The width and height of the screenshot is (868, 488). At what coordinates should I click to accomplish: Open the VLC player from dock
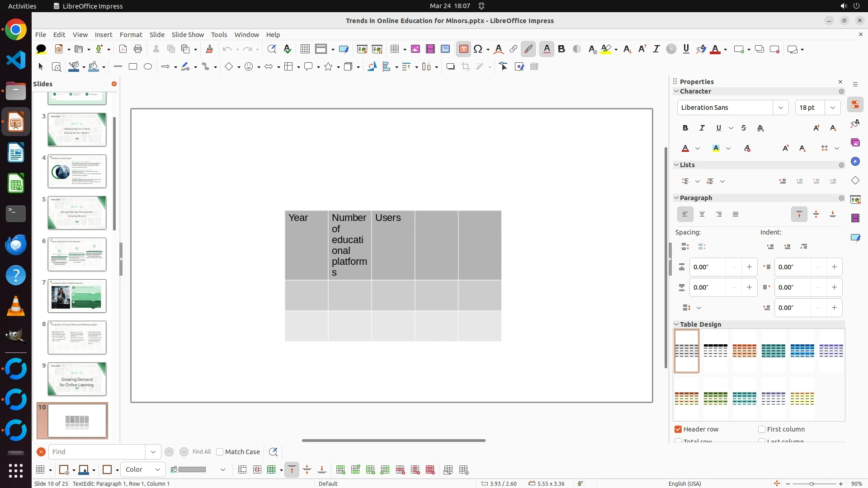(16, 306)
